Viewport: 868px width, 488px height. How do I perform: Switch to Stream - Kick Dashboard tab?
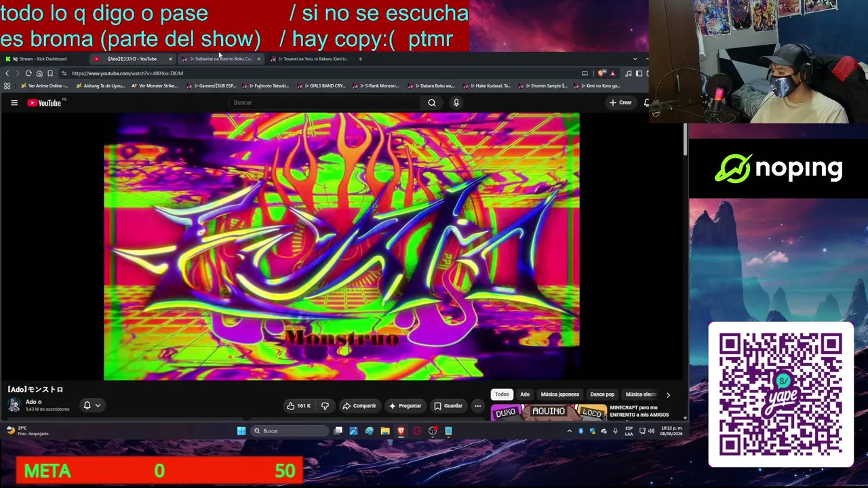click(43, 59)
